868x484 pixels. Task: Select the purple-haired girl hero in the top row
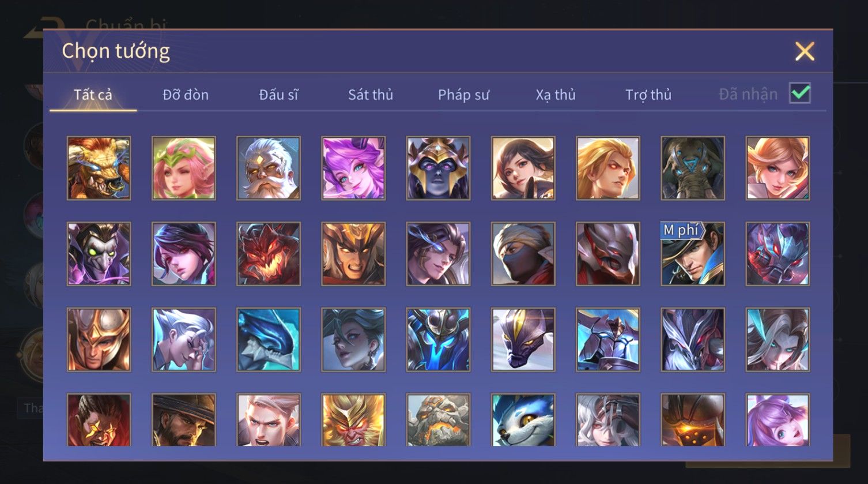coord(353,168)
